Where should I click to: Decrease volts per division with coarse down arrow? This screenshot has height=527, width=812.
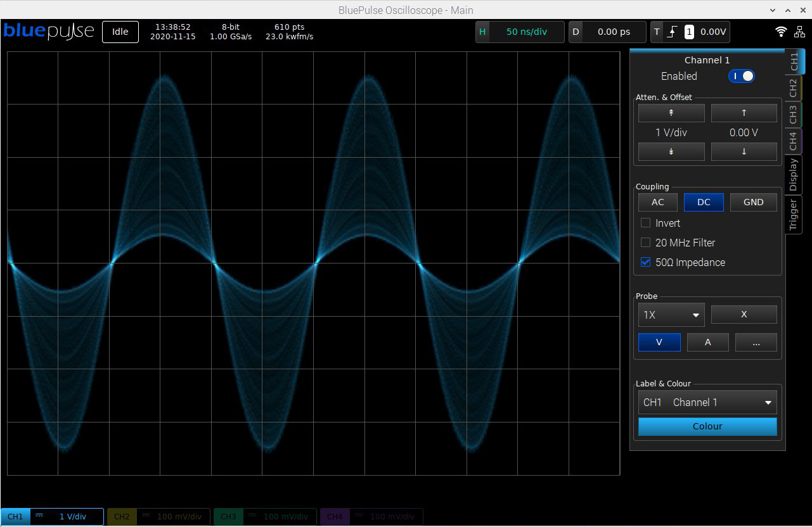671,151
